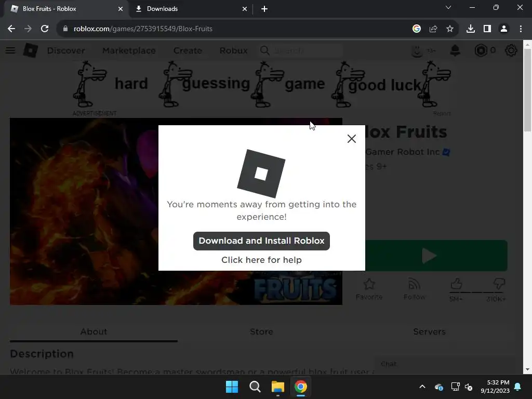The width and height of the screenshot is (532, 399).
Task: Close the Roblox install dialog
Action: (x=352, y=138)
